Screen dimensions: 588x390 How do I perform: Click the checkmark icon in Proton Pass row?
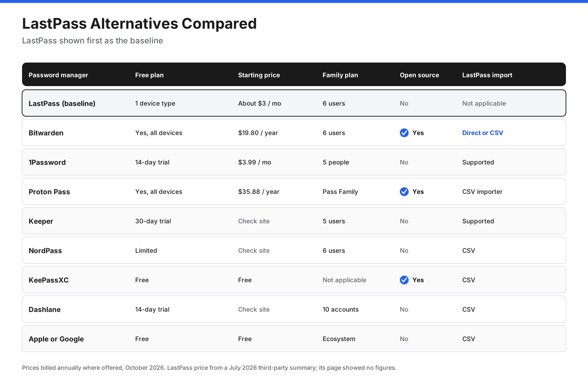(x=404, y=192)
